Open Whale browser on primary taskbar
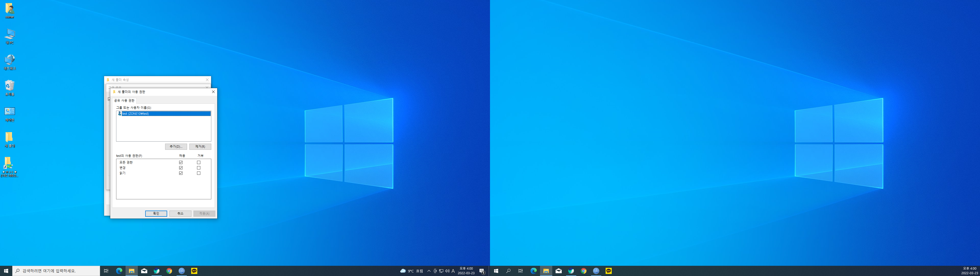Viewport: 980px width, 276px height. (x=157, y=271)
